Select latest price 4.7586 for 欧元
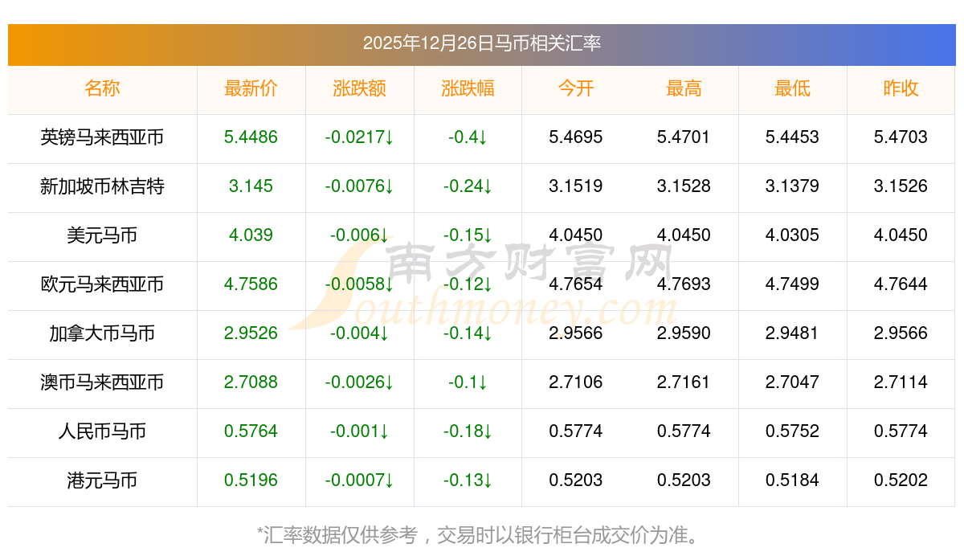The image size is (964, 560). [251, 284]
